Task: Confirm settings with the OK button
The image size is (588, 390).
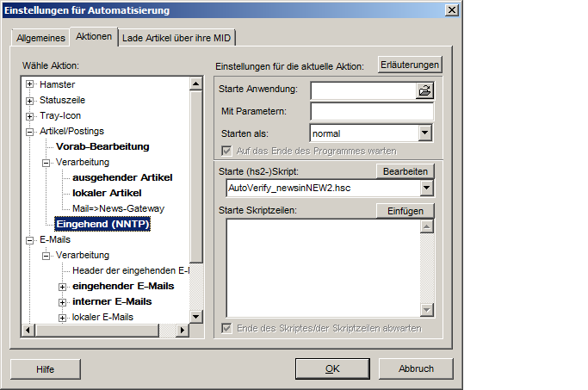Action: pos(333,368)
